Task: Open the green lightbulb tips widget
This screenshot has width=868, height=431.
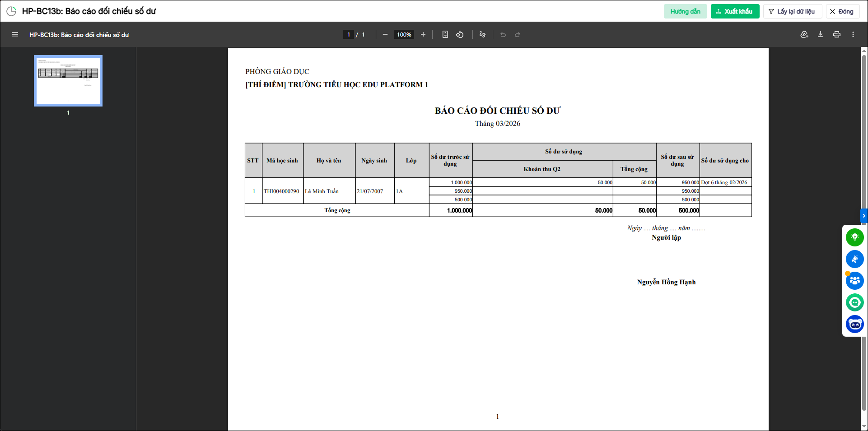Action: tap(854, 237)
